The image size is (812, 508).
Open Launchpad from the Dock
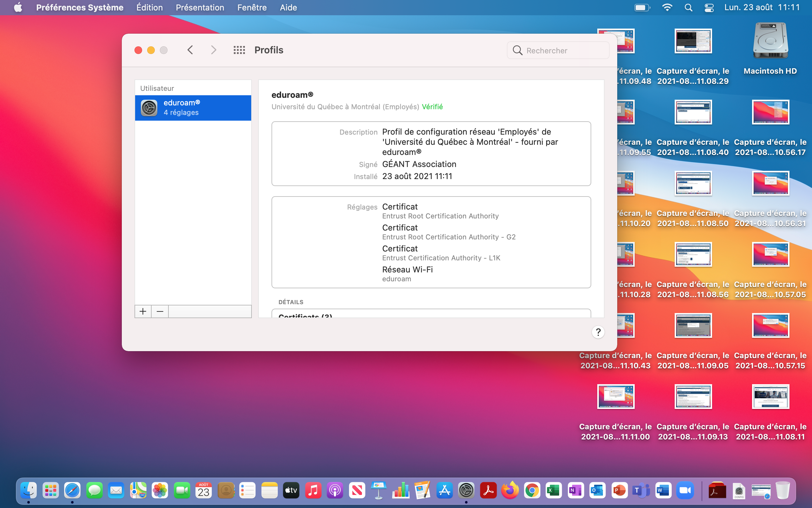click(x=51, y=491)
